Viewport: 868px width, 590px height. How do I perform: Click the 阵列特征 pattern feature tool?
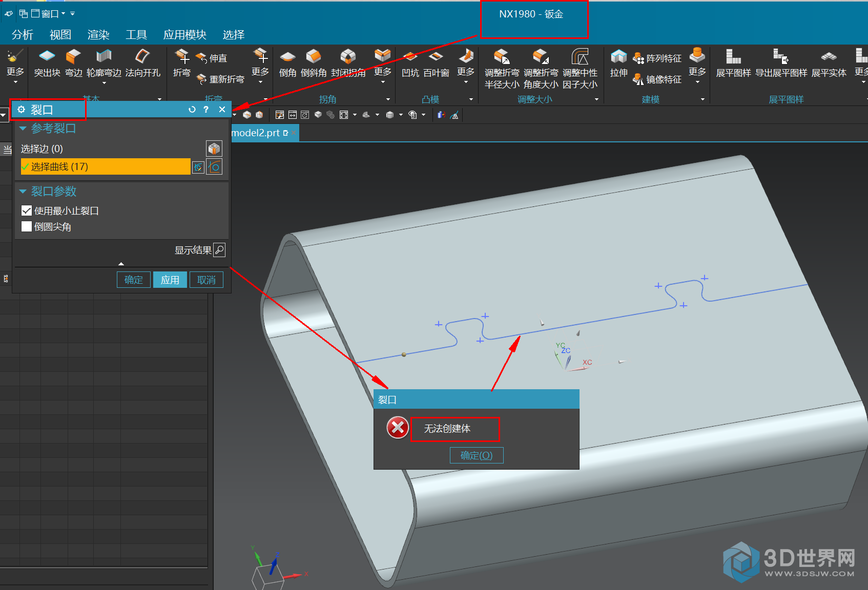657,58
